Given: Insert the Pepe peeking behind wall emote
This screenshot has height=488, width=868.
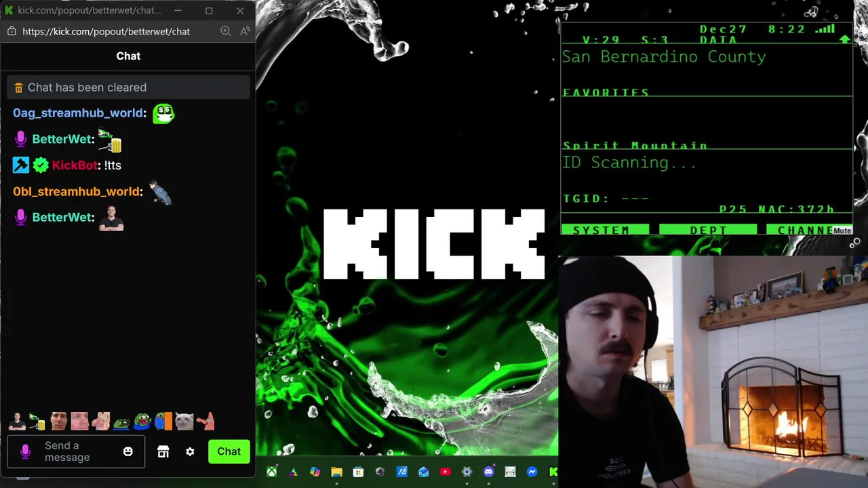Looking at the screenshot, I should pyautogui.click(x=163, y=422).
